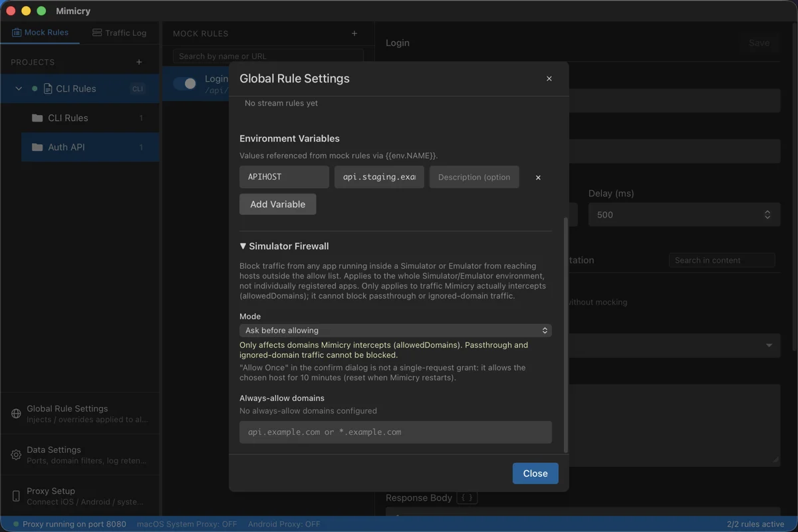
Task: Click the Proxy Setup phone icon
Action: 16,496
